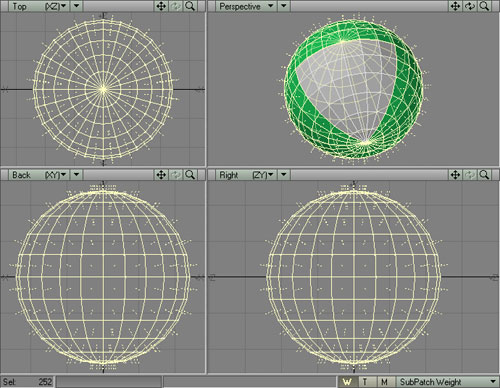This screenshot has width=500, height=388.
Task: Click the zoom magnifier in Right viewport
Action: tap(484, 175)
